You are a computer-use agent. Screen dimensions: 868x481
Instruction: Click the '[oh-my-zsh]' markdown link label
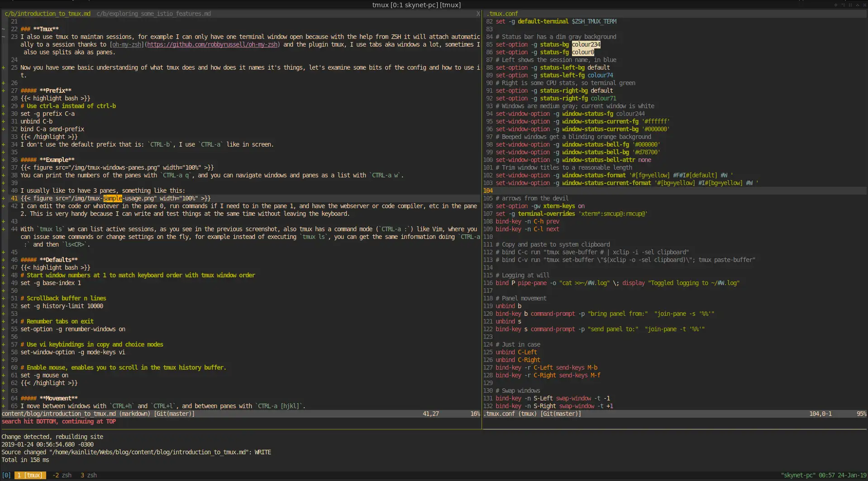point(126,44)
